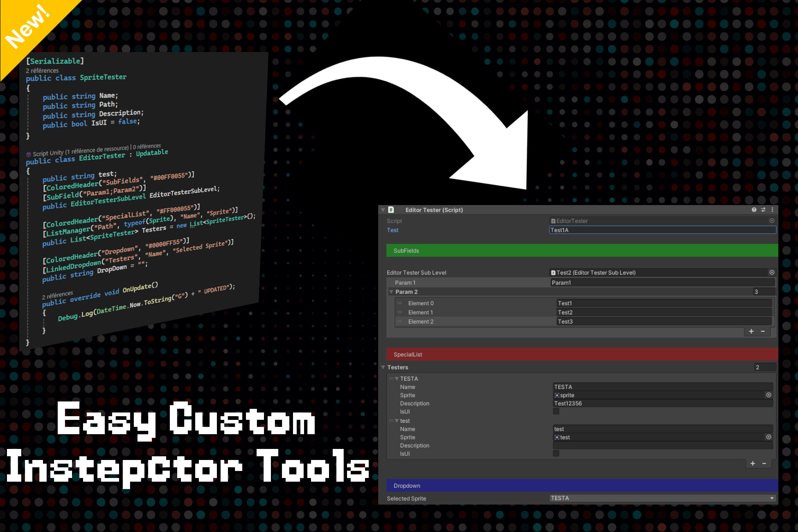Toggle the IsUI checkbox for TESTA

click(556, 411)
